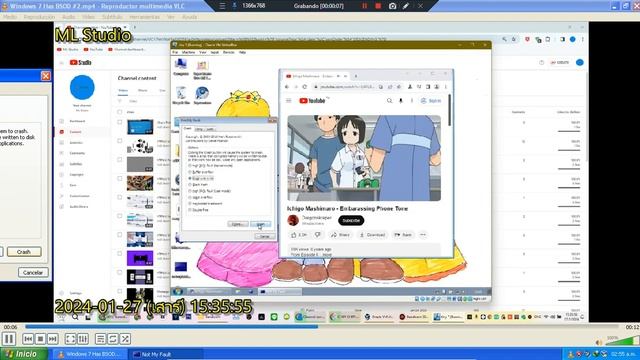Image resolution: width=640 pixels, height=360 pixels.
Task: Stop VLC playback
Action: [x=40, y=339]
